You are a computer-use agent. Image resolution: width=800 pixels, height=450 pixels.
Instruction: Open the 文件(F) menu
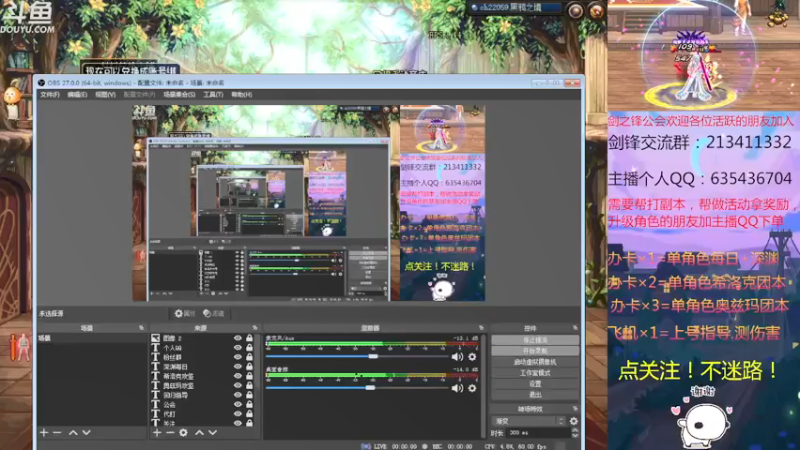[49, 95]
